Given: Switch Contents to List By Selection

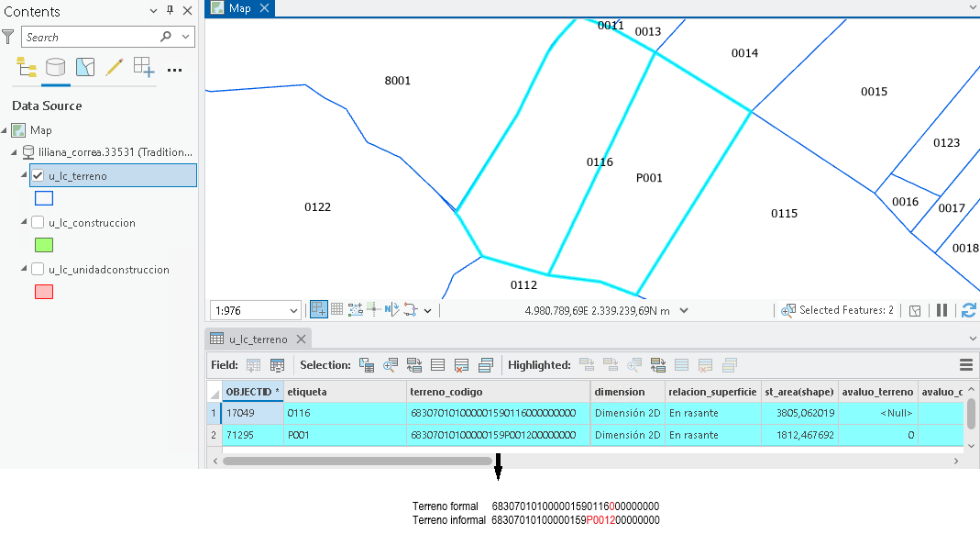Looking at the screenshot, I should tap(85, 67).
